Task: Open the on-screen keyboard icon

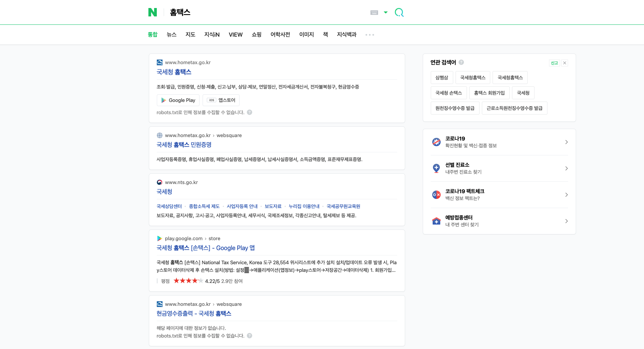Action: (x=374, y=13)
